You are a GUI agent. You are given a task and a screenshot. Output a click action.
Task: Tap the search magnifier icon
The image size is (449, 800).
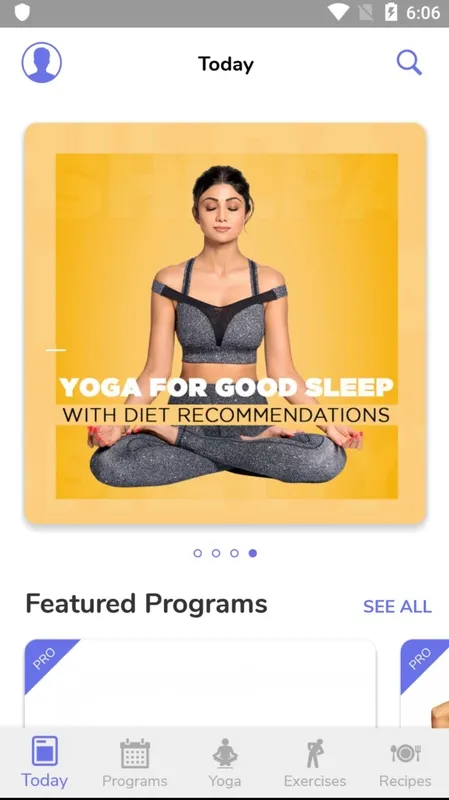click(x=409, y=63)
